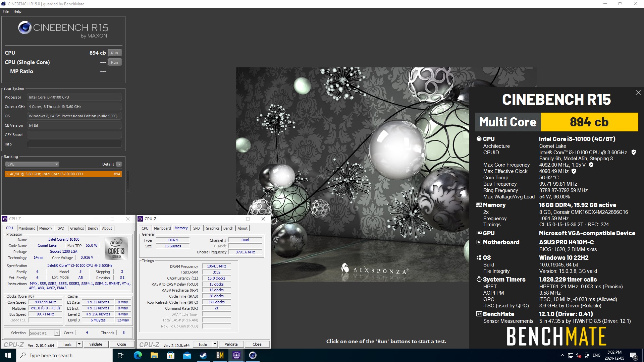Screen dimensions: 644x362
Task: Click the verified shield beside Max Effective Clock
Action: tap(574, 171)
